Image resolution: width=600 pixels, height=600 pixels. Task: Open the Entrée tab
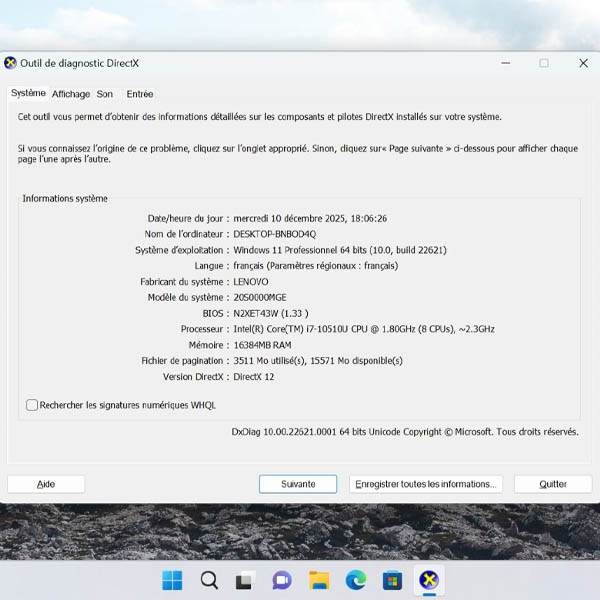click(140, 94)
